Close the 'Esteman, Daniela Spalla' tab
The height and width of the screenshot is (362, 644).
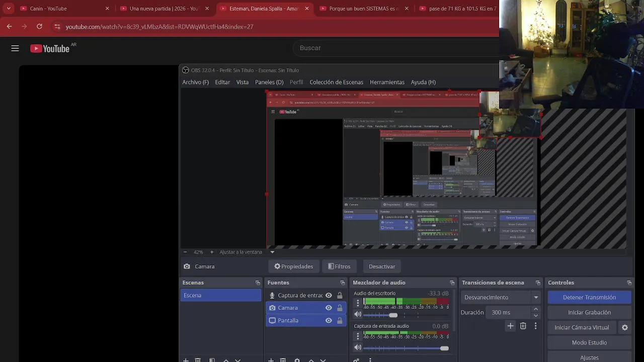click(307, 9)
